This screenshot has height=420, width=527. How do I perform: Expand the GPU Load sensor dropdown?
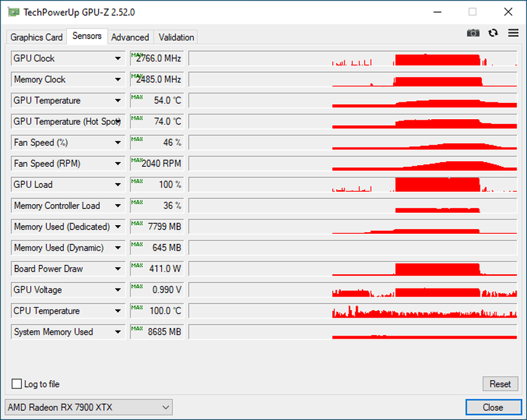click(118, 185)
